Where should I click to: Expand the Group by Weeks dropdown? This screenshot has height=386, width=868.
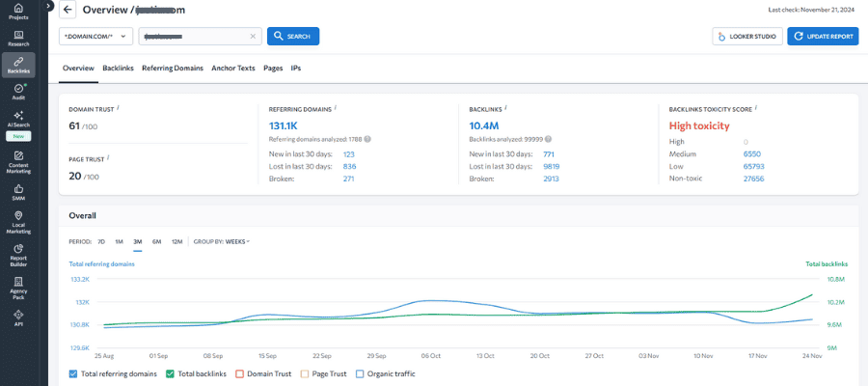click(237, 241)
